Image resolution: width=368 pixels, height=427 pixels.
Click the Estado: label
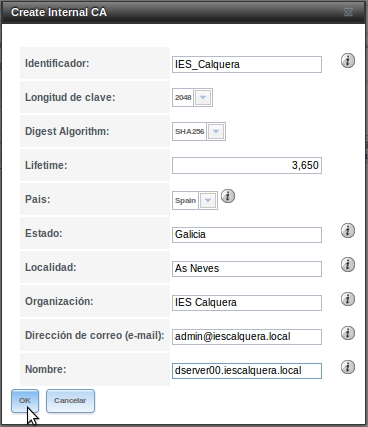pos(44,233)
